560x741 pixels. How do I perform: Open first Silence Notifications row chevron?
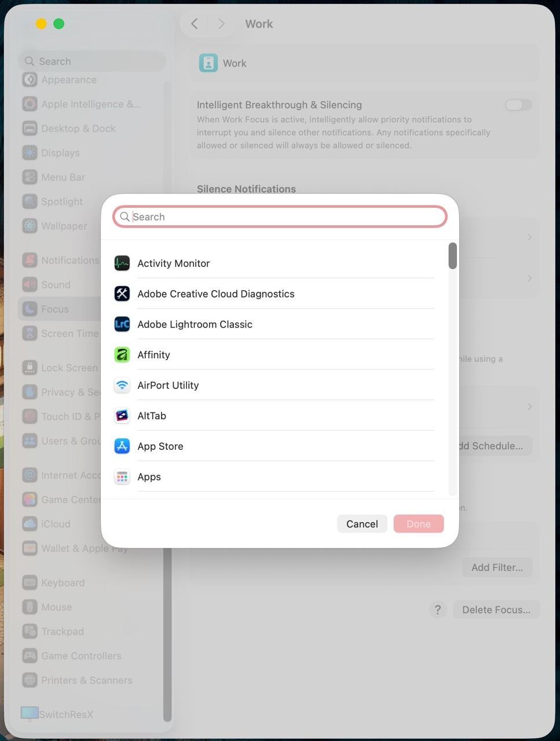(x=529, y=237)
